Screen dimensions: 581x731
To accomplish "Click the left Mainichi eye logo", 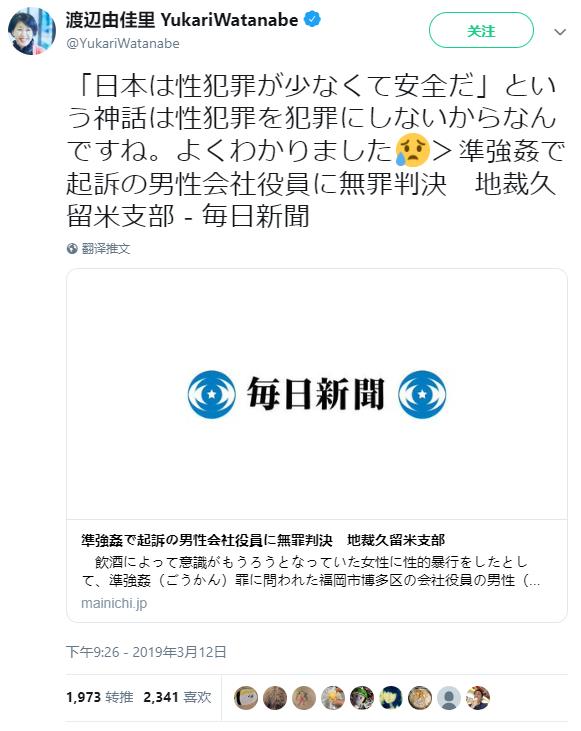I will coord(212,394).
